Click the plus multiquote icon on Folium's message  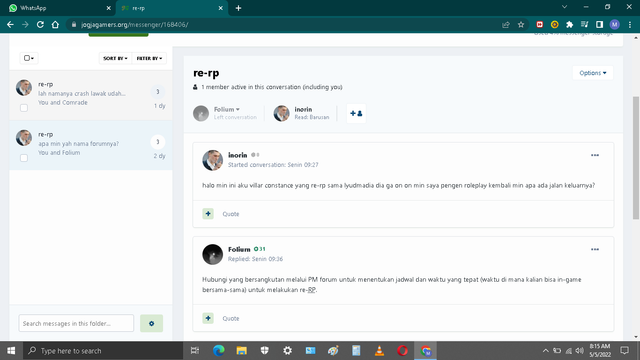[208, 318]
